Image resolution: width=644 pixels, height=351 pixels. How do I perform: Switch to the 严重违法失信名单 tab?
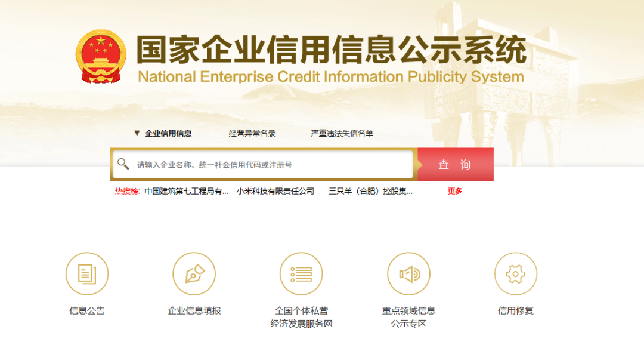(x=342, y=133)
